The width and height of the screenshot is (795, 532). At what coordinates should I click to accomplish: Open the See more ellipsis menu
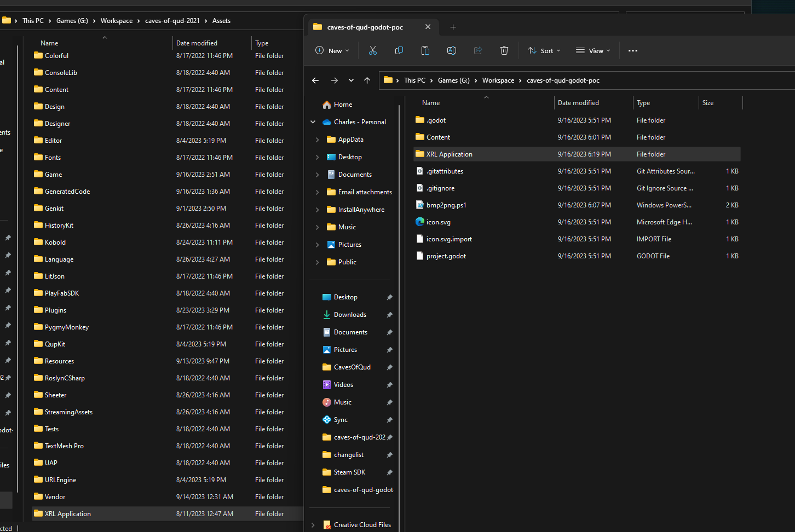[x=633, y=50]
